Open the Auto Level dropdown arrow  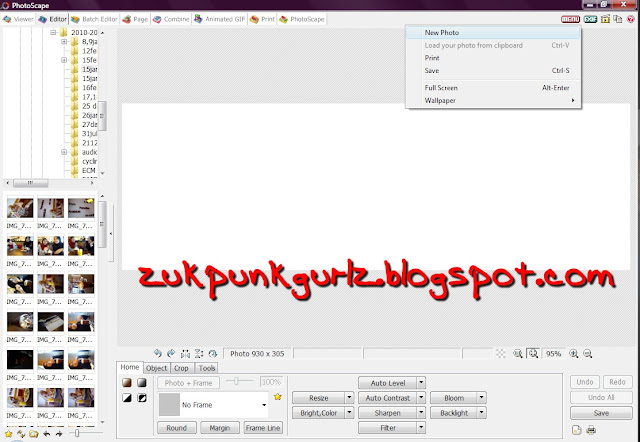(x=421, y=382)
